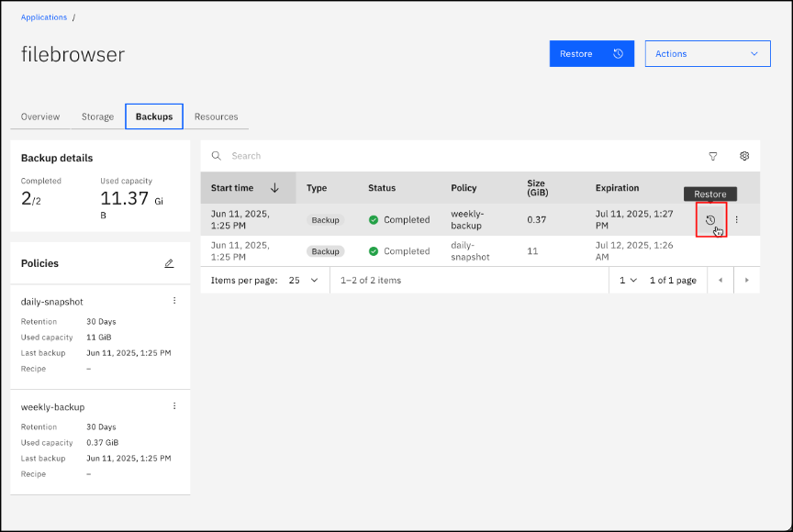Open the page number selector dropdown
Image resolution: width=793 pixels, height=532 pixels.
628,280
